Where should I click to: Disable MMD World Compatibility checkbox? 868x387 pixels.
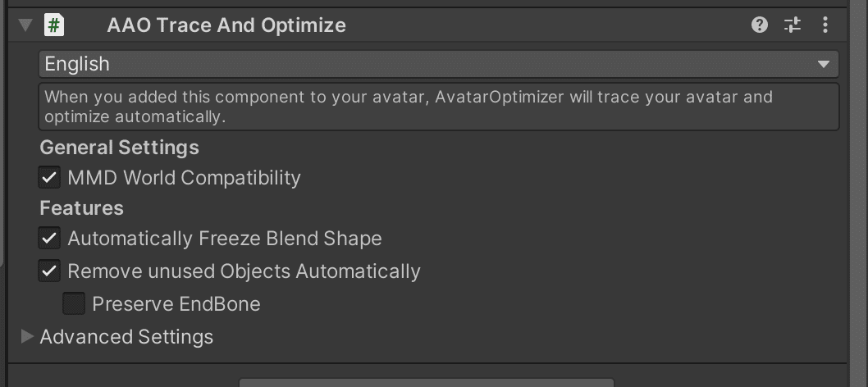pyautogui.click(x=50, y=177)
